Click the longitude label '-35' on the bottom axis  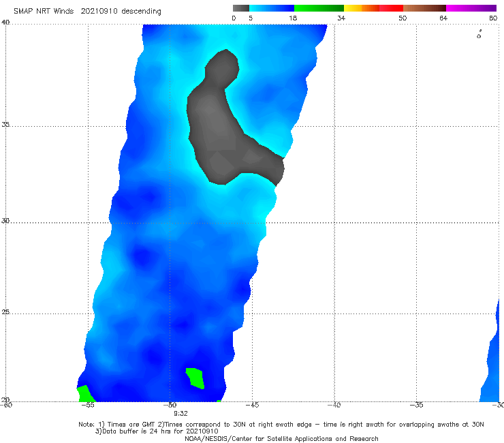416,405
